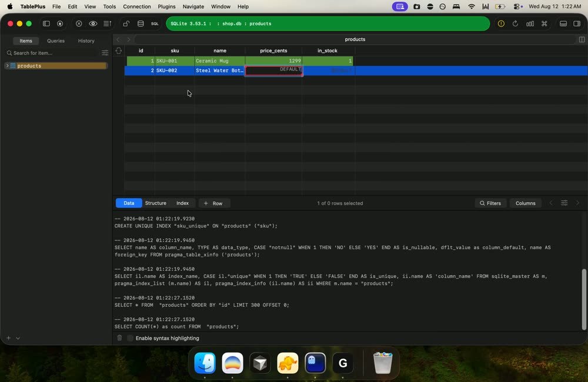This screenshot has width=588, height=382.
Task: Click the split pane icon
Action: tap(582, 39)
